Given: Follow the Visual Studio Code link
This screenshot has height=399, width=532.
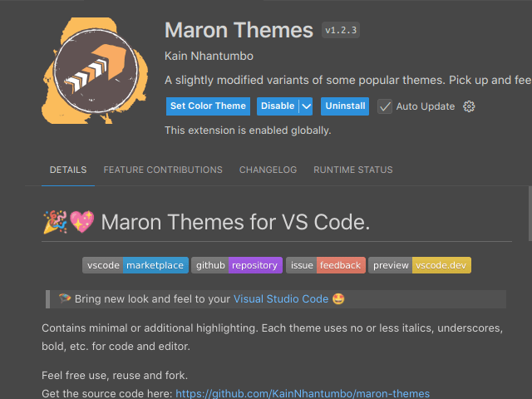Looking at the screenshot, I should pos(281,299).
